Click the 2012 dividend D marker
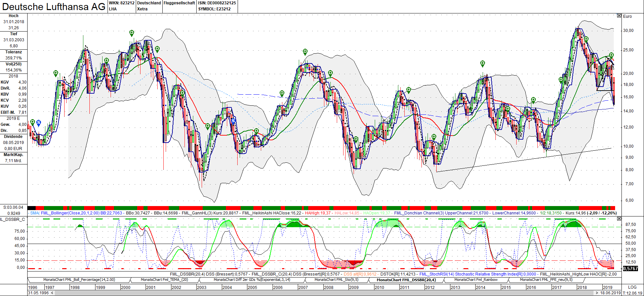This screenshot has height=296, width=644. [x=434, y=137]
